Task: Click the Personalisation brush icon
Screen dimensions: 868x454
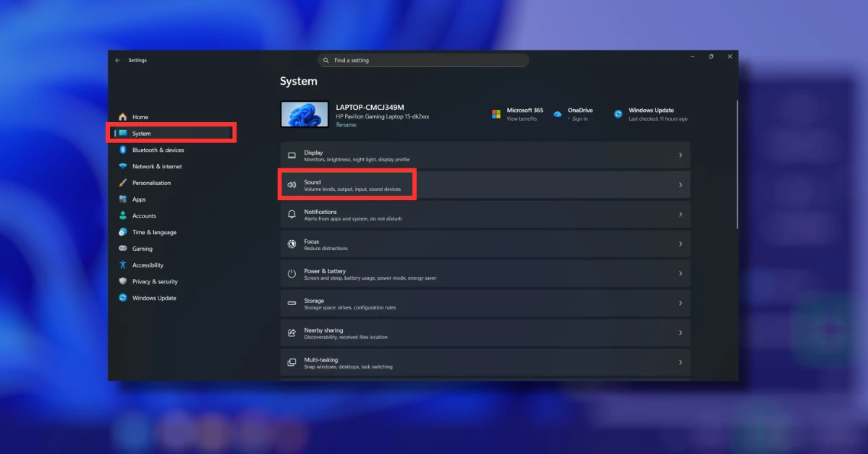Action: [x=123, y=182]
